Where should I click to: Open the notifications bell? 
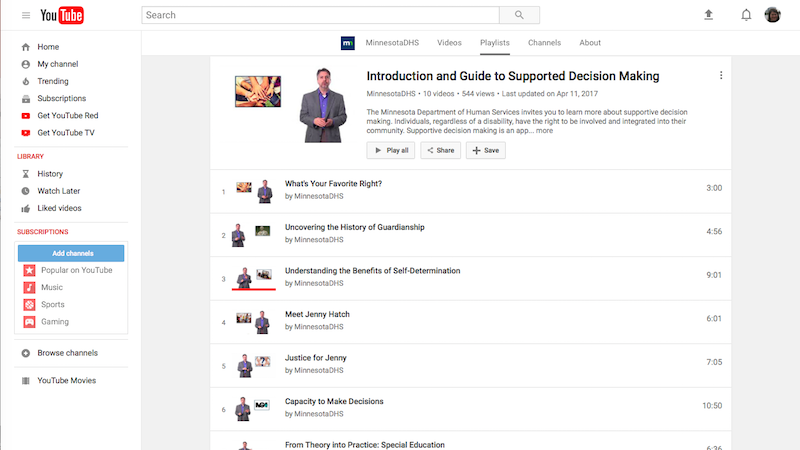(x=745, y=15)
